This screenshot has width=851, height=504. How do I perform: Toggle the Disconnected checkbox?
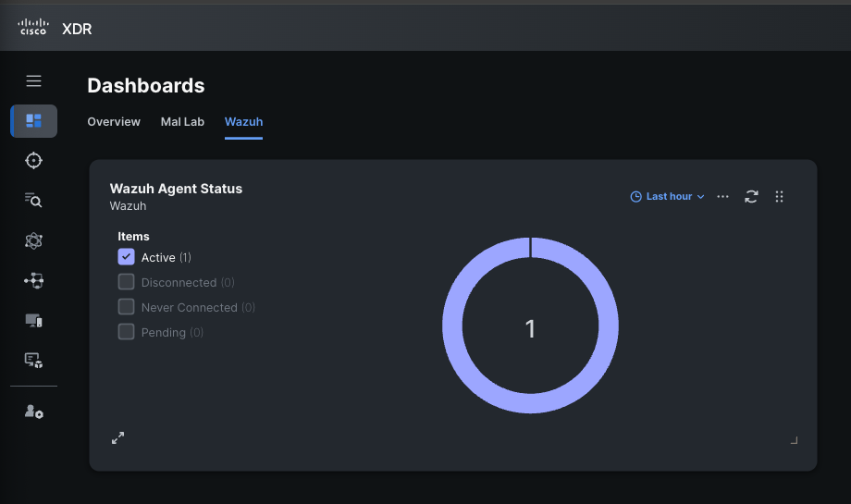click(127, 282)
